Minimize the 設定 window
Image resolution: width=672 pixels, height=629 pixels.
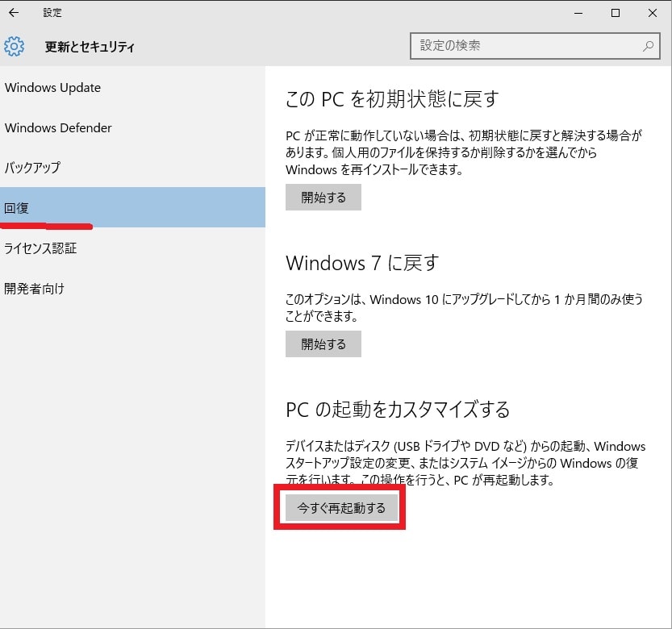pyautogui.click(x=578, y=13)
